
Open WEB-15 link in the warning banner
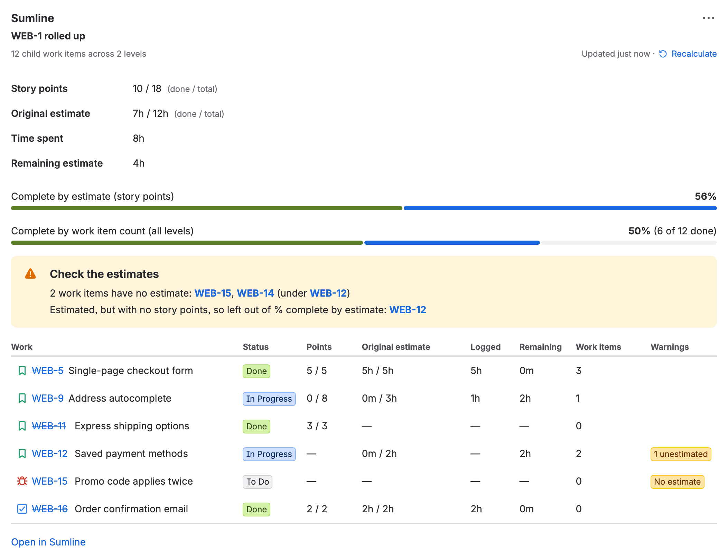click(213, 293)
